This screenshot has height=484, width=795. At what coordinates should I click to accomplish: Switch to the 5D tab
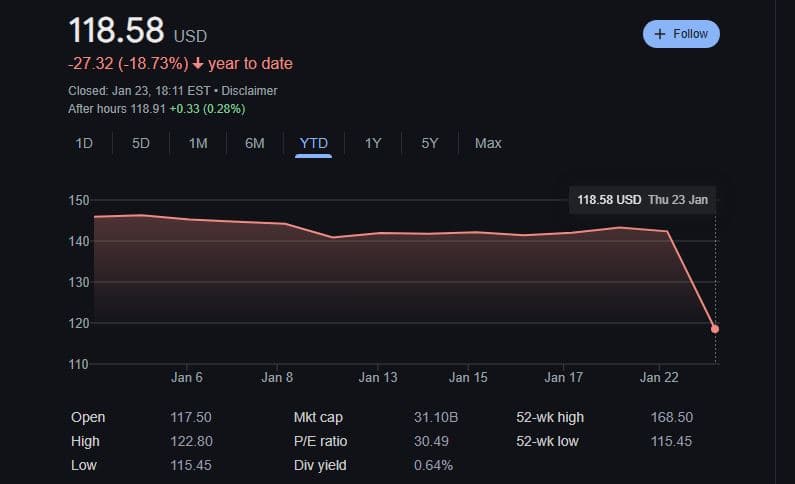click(x=141, y=143)
